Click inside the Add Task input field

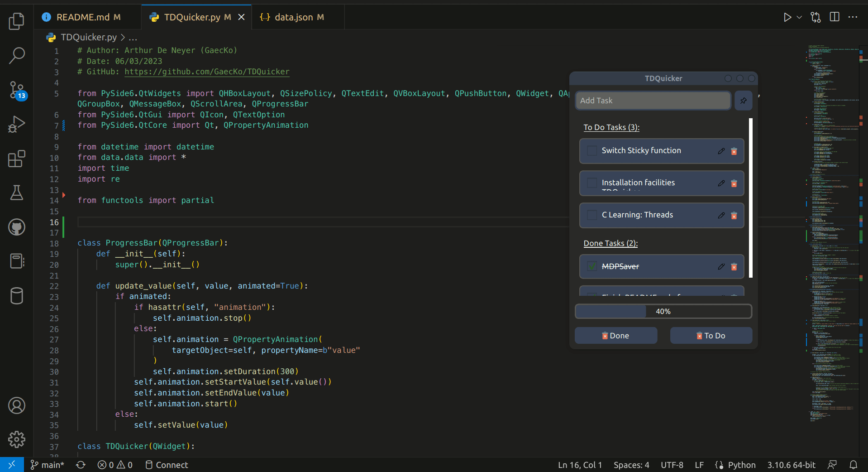coord(653,101)
